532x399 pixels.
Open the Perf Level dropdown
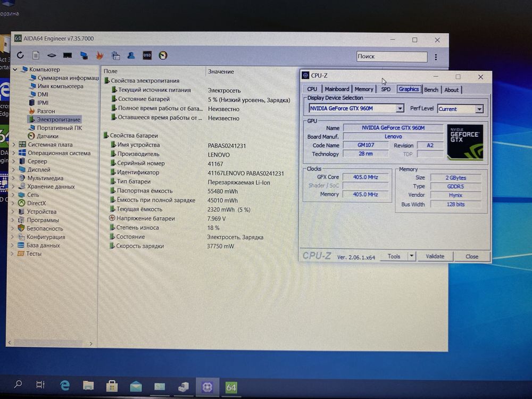point(479,109)
